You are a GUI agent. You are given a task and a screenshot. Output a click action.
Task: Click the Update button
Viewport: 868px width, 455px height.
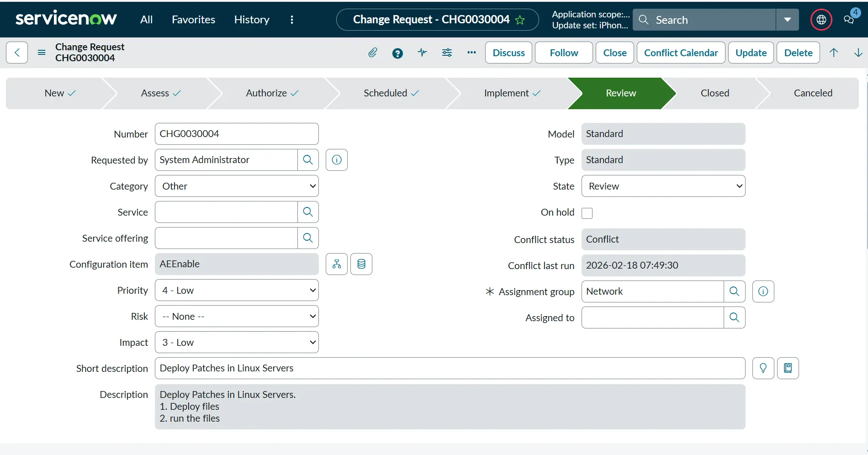point(751,53)
